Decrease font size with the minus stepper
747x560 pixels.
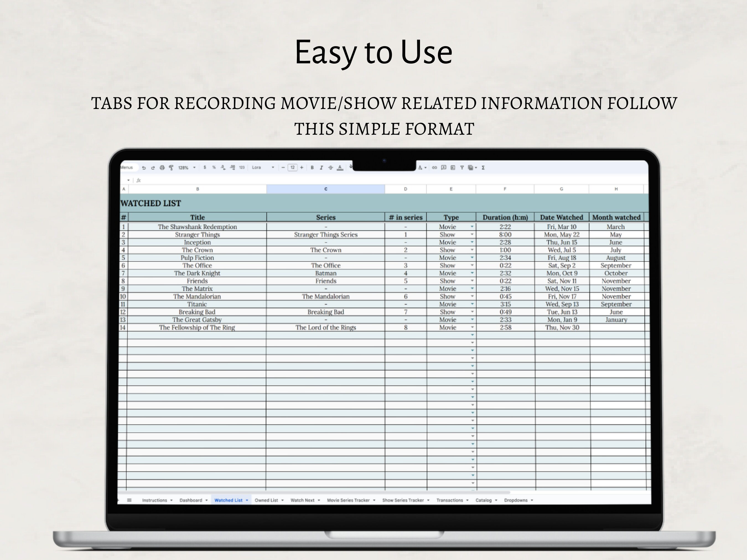(283, 168)
